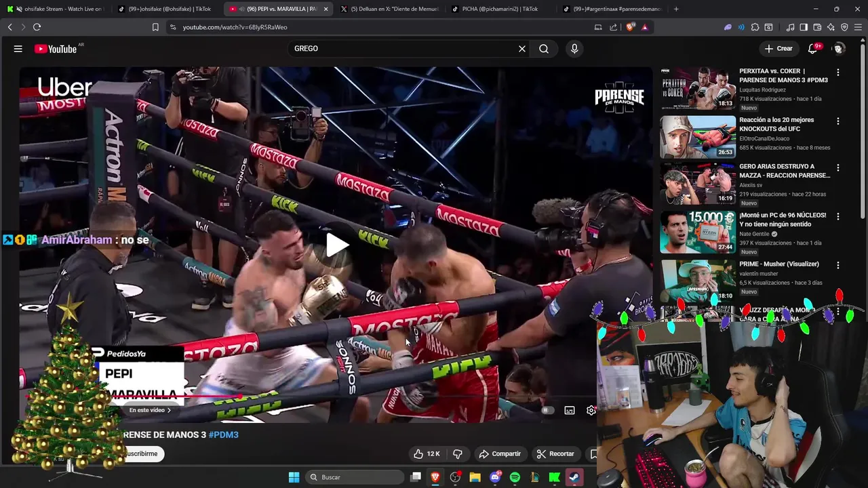868x488 pixels.
Task: Open the Crear dropdown button
Action: (x=778, y=49)
